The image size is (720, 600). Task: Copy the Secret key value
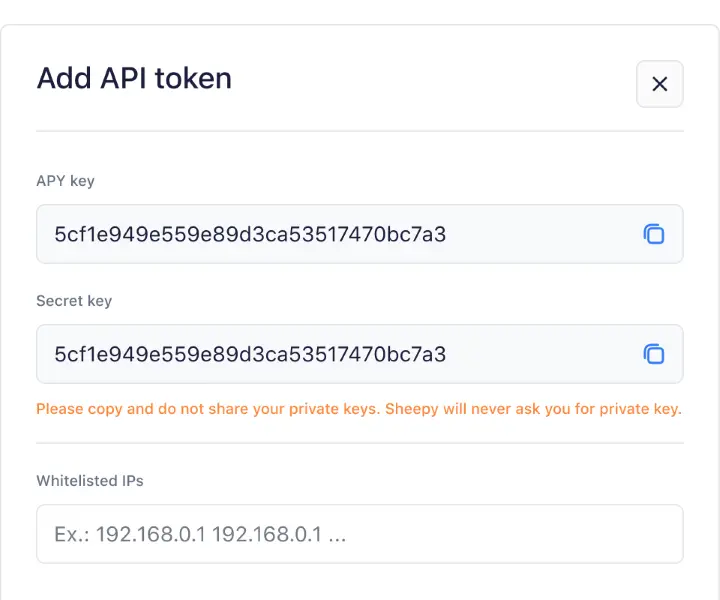tap(654, 354)
